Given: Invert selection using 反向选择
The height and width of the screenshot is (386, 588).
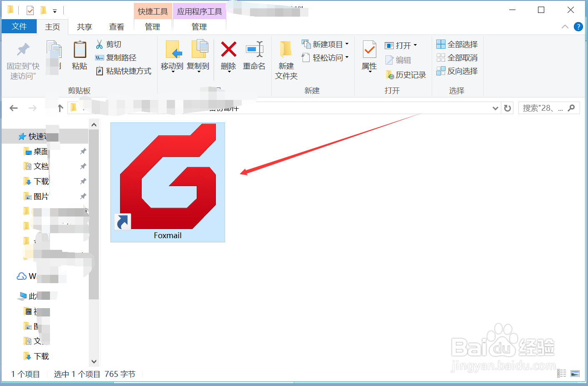Looking at the screenshot, I should 457,71.
